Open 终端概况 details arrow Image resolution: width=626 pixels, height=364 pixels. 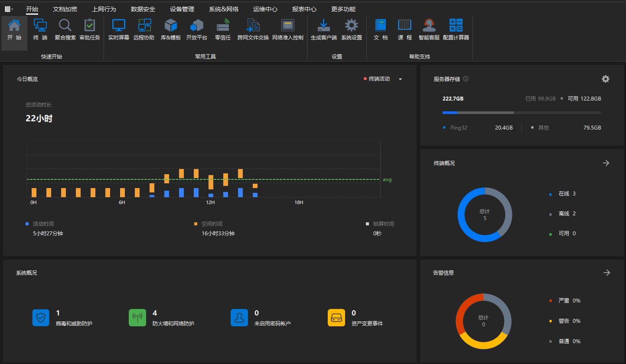pyautogui.click(x=606, y=163)
